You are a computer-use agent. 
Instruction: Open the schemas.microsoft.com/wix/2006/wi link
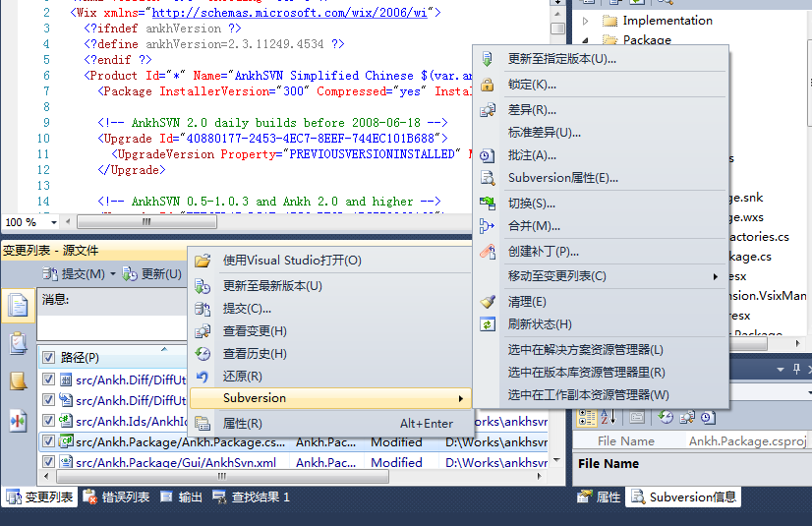click(x=289, y=12)
